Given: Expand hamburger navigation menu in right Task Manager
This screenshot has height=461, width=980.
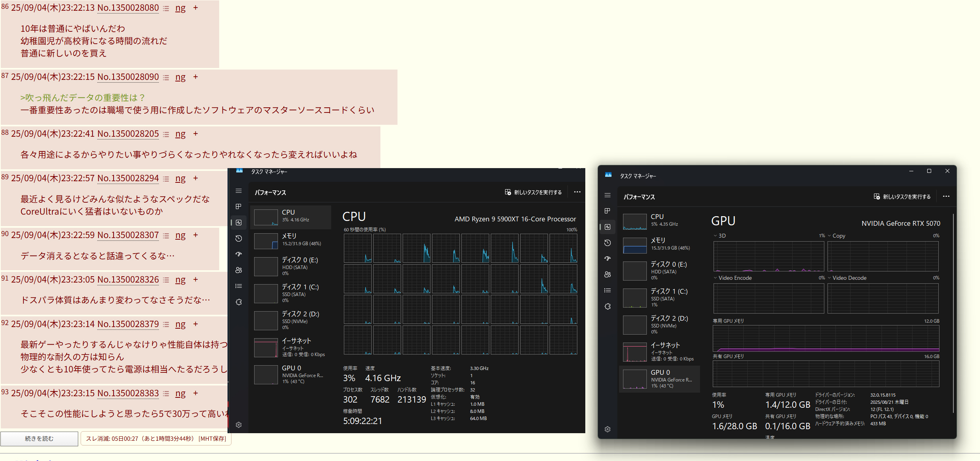Looking at the screenshot, I should 608,195.
